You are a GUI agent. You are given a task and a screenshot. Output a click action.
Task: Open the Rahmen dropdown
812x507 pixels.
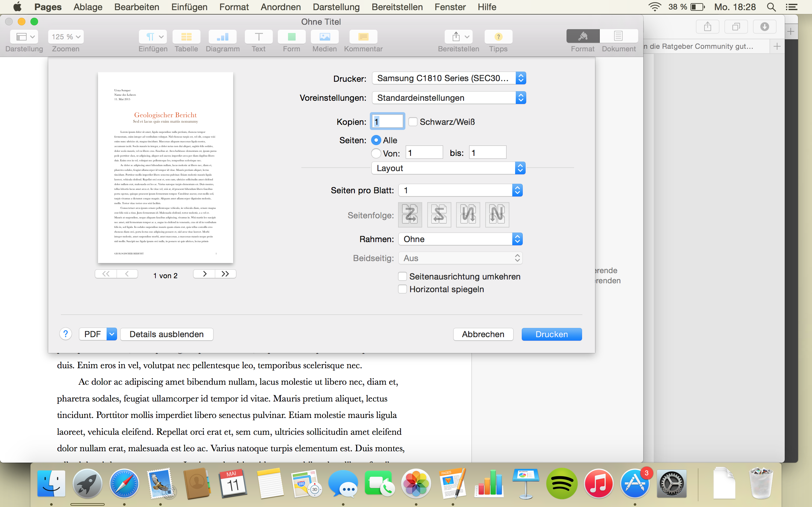pos(459,239)
